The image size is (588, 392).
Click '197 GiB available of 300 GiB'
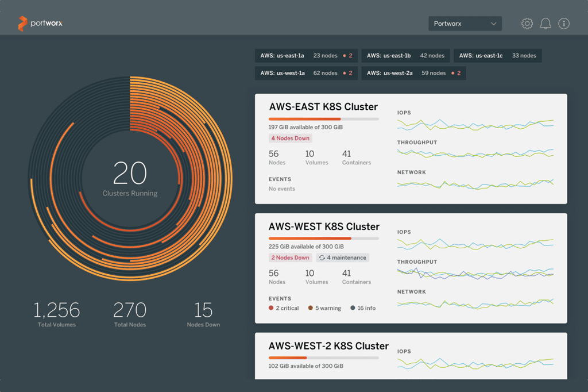(x=305, y=127)
